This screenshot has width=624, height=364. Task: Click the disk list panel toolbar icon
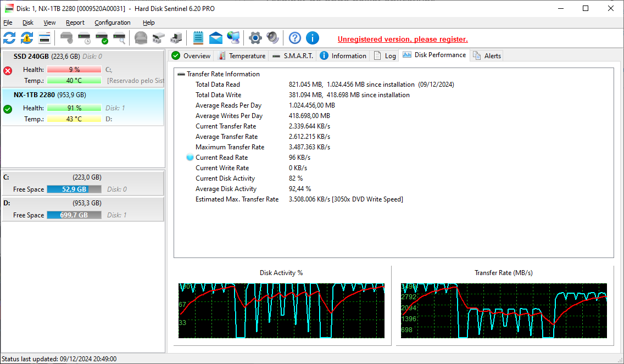point(44,38)
